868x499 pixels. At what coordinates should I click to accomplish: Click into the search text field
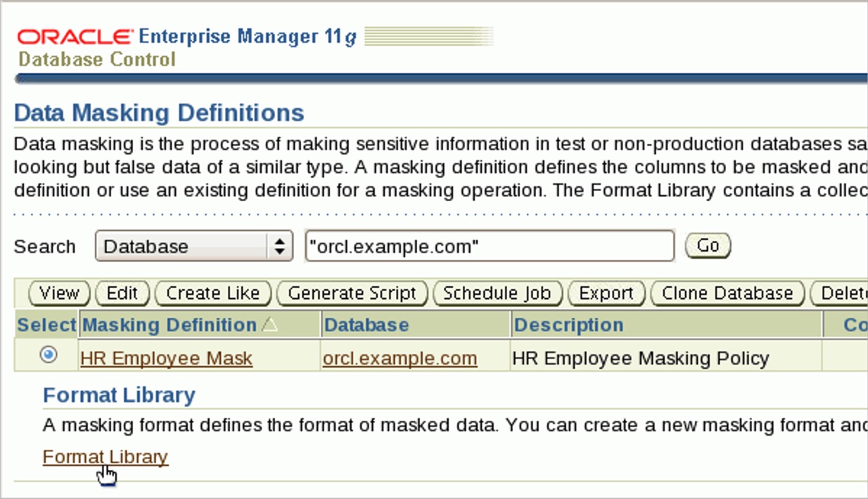point(490,247)
